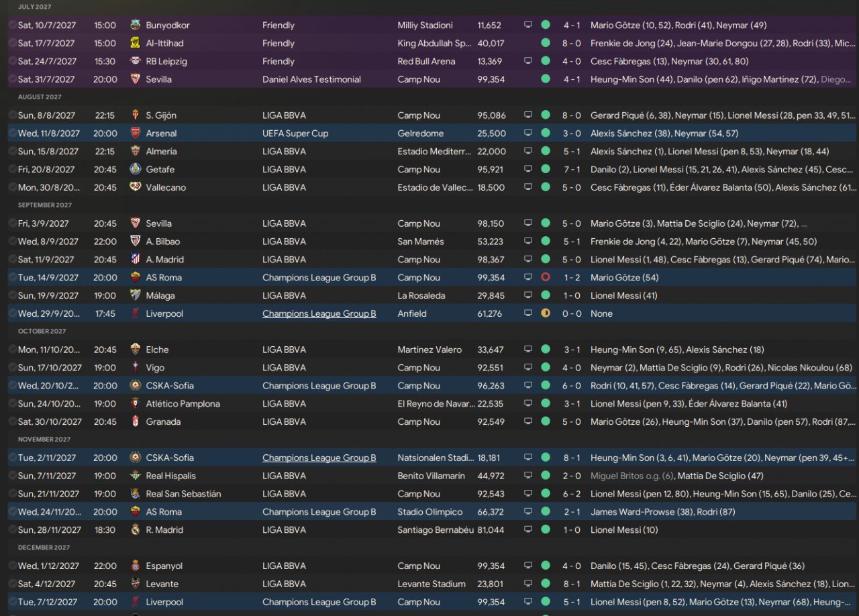859x616 pixels.
Task: Open the RB Leipzig club badge
Action: pyautogui.click(x=136, y=62)
